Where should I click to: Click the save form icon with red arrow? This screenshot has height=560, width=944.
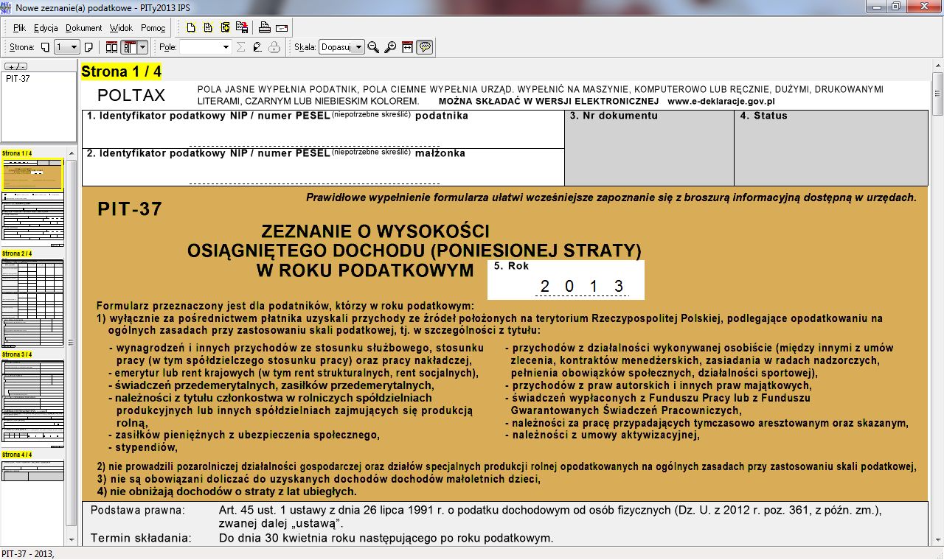click(x=243, y=27)
